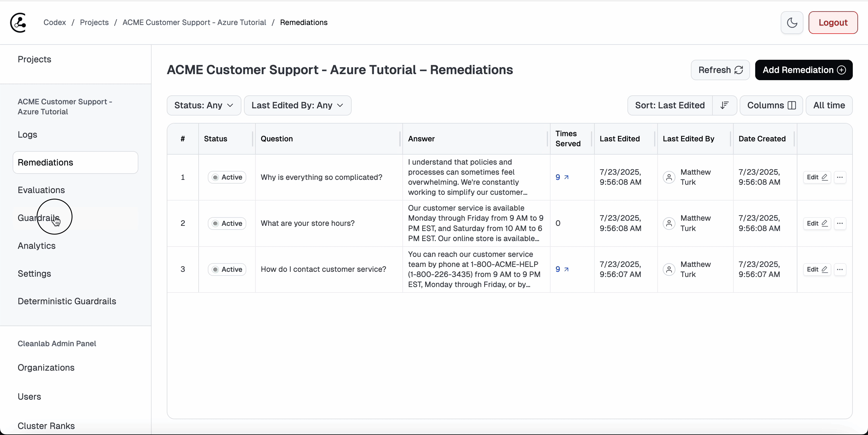Open the Sort: Last Edited dropdown
The width and height of the screenshot is (868, 435).
click(x=670, y=105)
